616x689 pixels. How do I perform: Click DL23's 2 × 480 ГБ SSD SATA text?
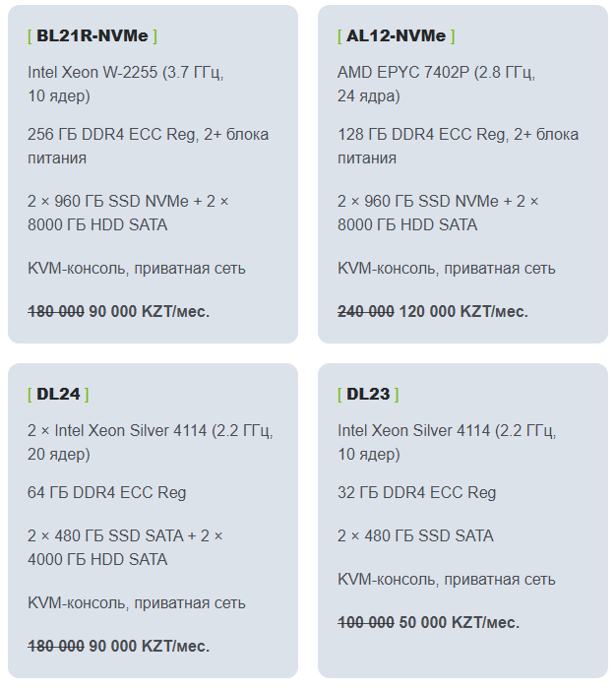click(415, 535)
